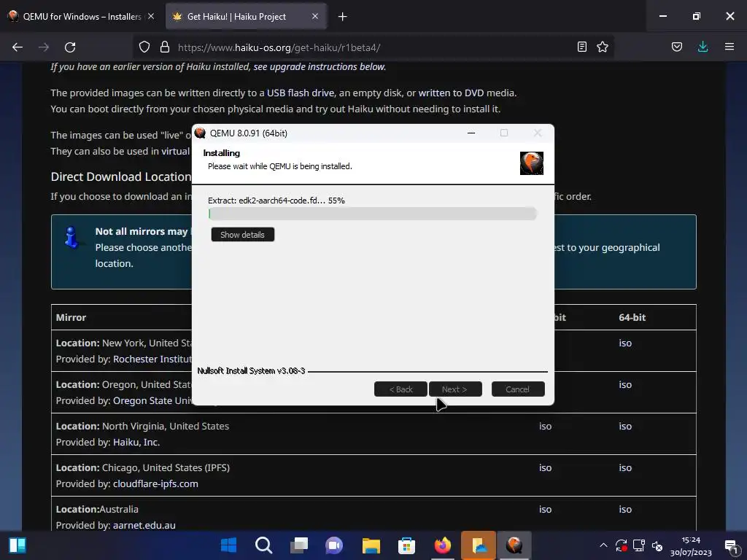This screenshot has width=747, height=560.
Task: Download North Virginia 64-bit iso
Action: [x=625, y=426]
